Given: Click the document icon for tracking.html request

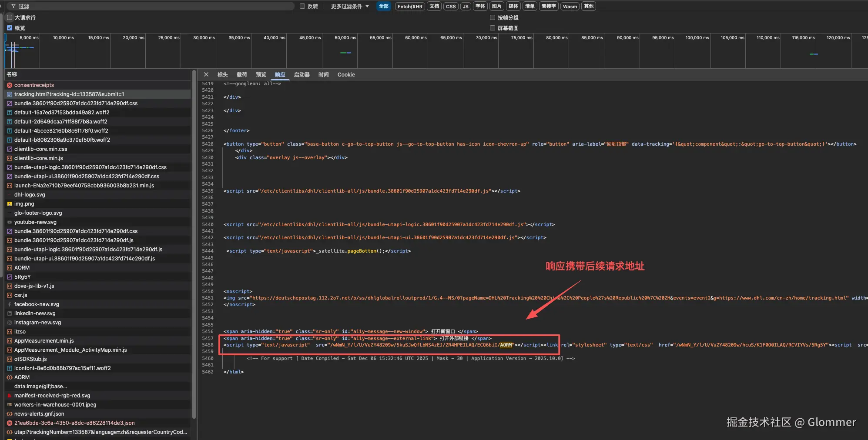Looking at the screenshot, I should point(10,94).
